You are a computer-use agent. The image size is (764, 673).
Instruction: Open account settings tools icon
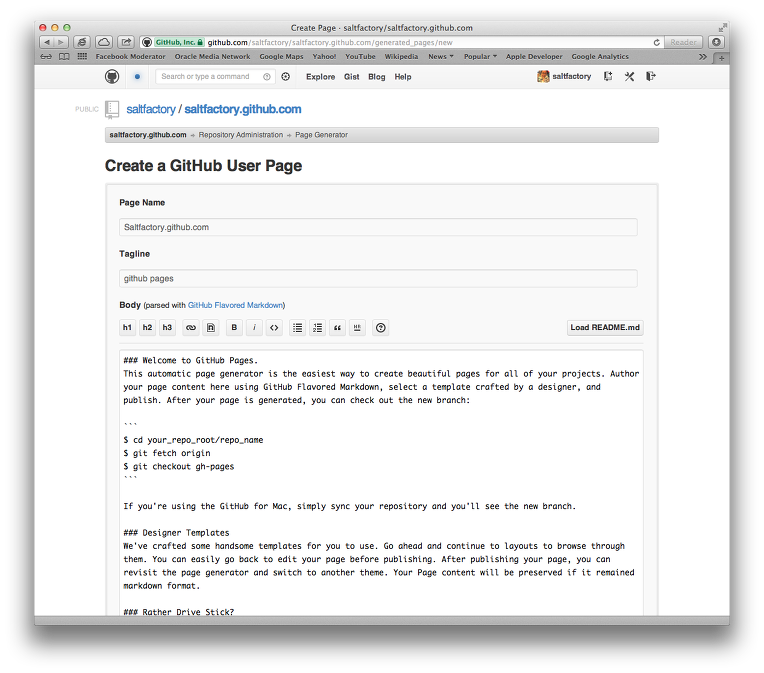pos(630,77)
